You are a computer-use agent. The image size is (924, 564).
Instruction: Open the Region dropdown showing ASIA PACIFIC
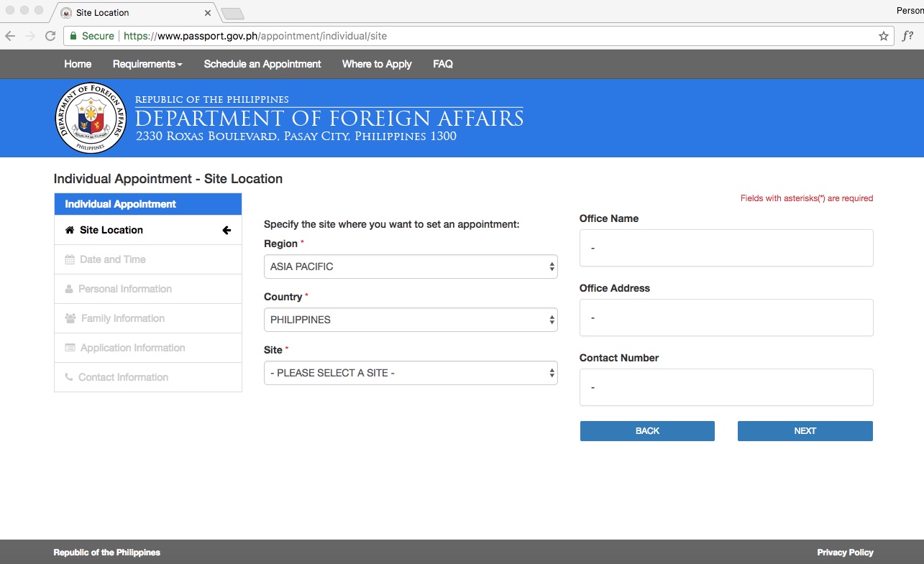point(410,267)
